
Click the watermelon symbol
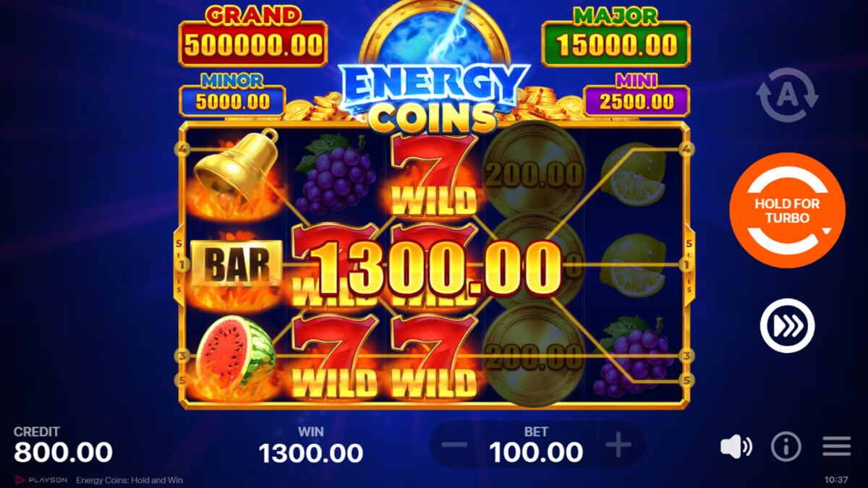[236, 356]
